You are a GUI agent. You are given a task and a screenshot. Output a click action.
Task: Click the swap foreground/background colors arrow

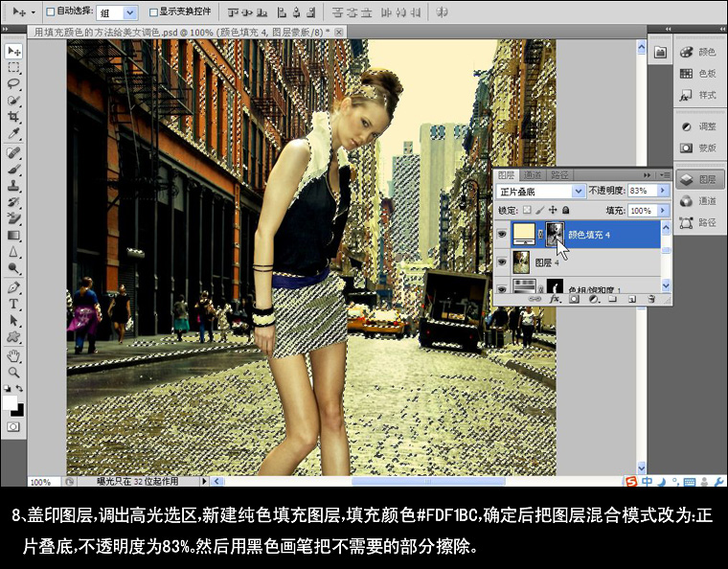(x=20, y=388)
